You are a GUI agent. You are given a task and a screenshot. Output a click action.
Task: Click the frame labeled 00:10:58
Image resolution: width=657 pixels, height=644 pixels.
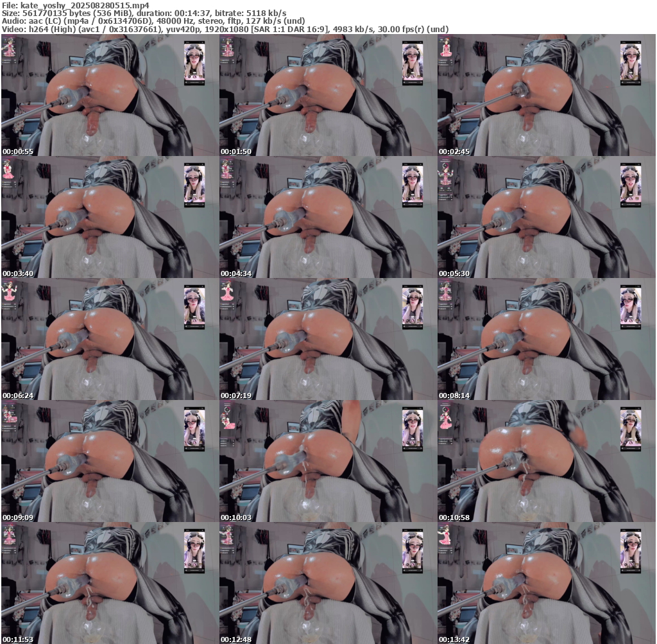tap(546, 462)
